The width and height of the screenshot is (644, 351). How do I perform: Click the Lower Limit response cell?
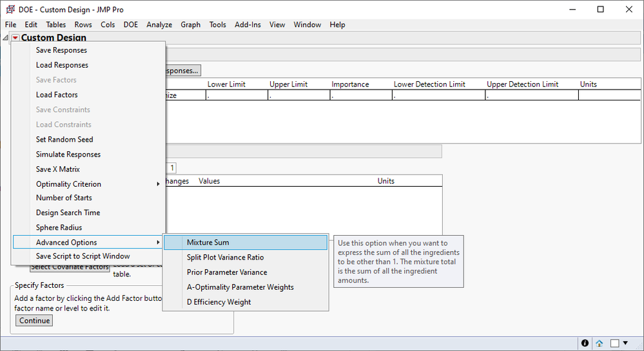point(237,95)
